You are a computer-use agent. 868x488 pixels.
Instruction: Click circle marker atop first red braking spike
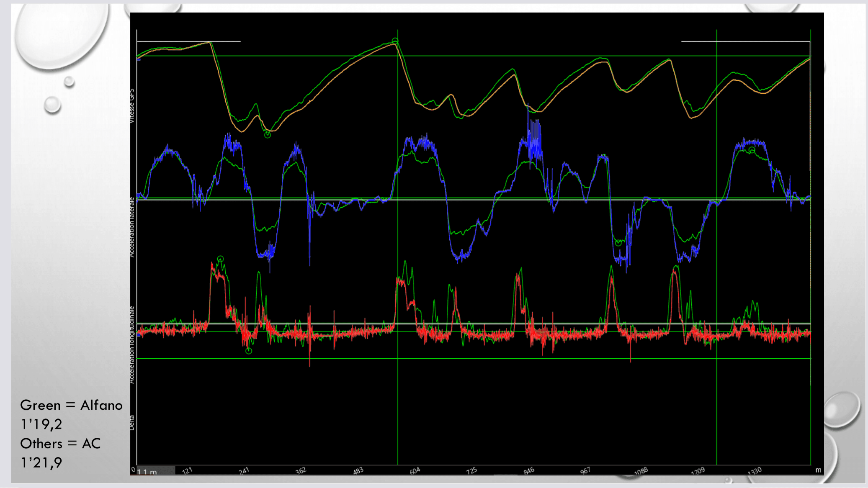(220, 259)
